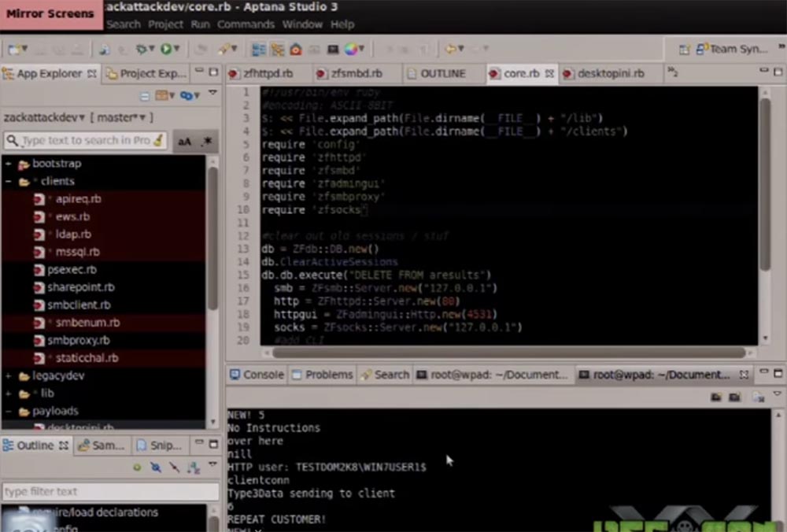Open the Snip... tab
The image size is (787, 532).
(159, 445)
